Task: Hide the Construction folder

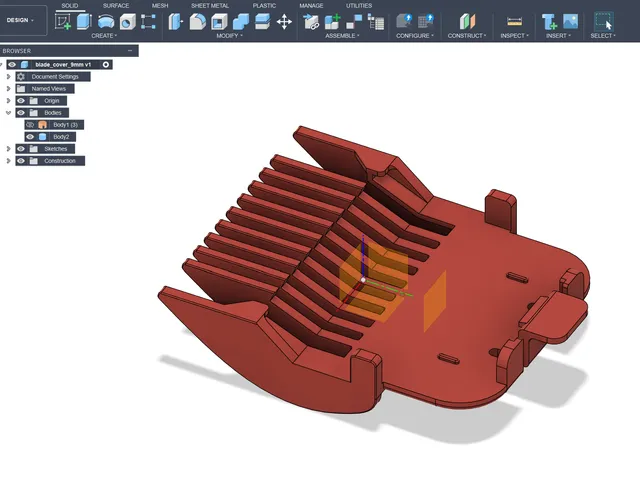Action: click(x=21, y=161)
